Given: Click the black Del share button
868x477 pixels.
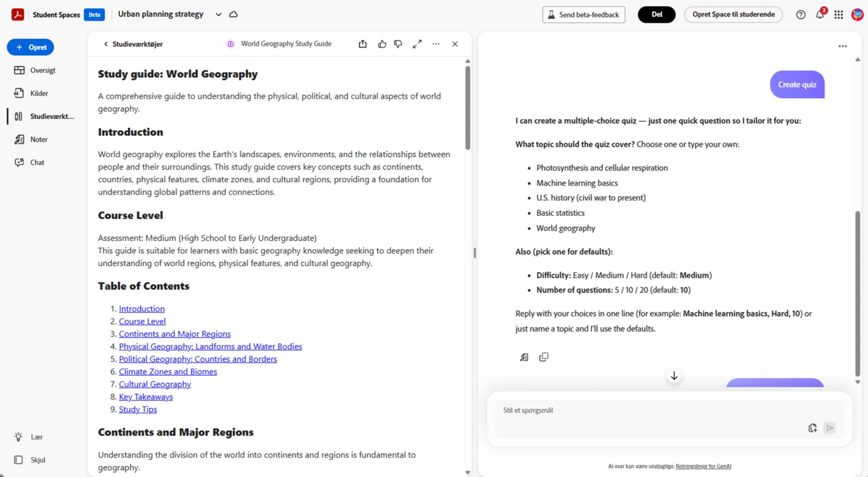Looking at the screenshot, I should [656, 14].
